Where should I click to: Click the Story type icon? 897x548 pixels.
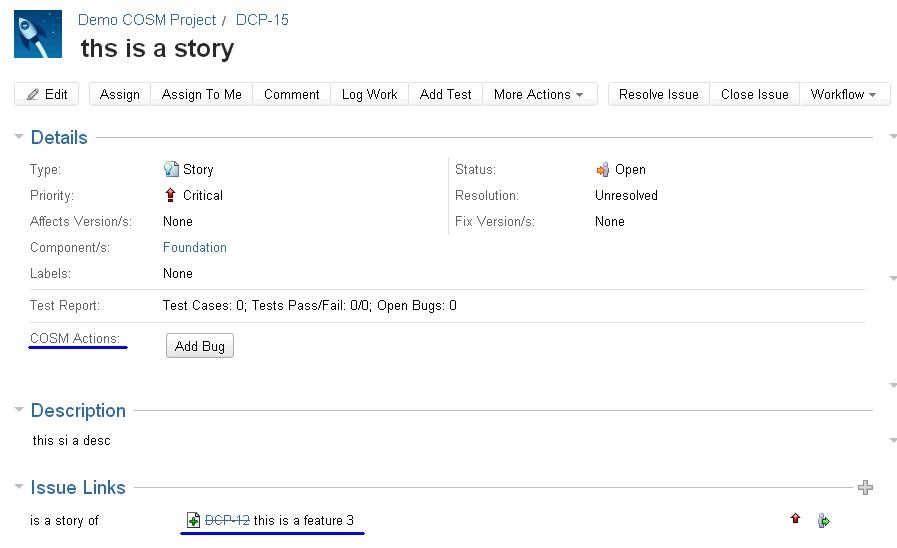pos(171,170)
